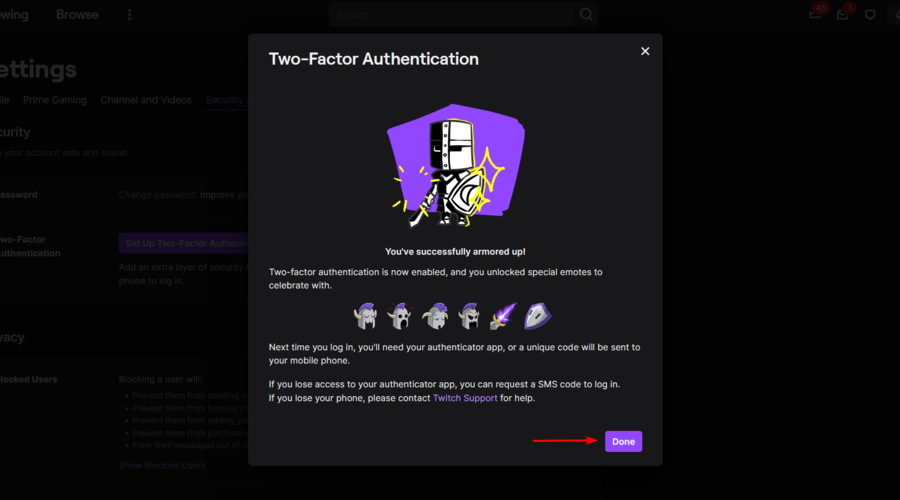Open the Twitch Support link

[465, 398]
